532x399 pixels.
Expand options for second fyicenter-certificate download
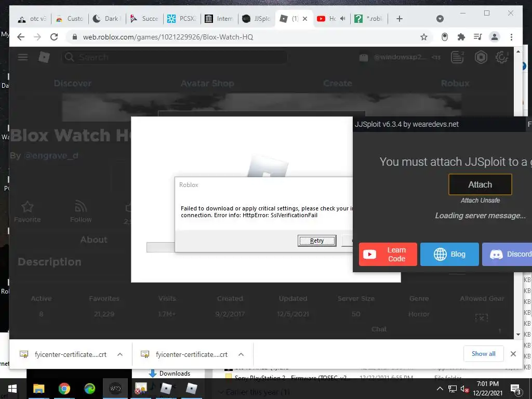241,354
